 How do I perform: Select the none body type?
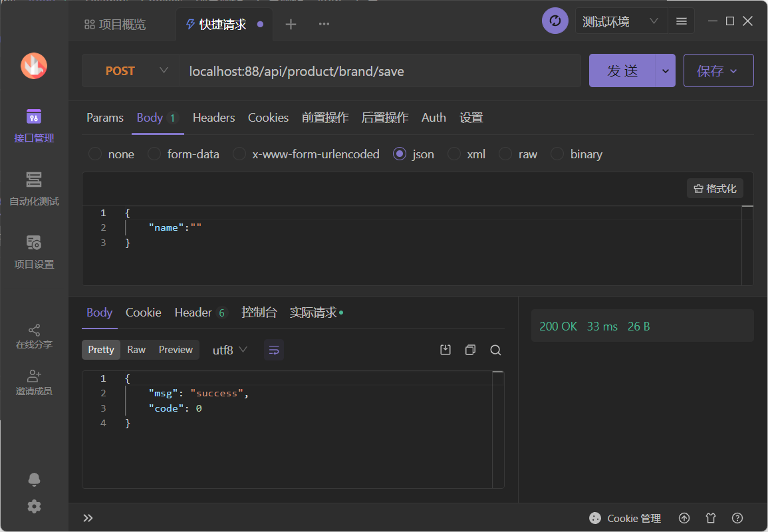111,154
